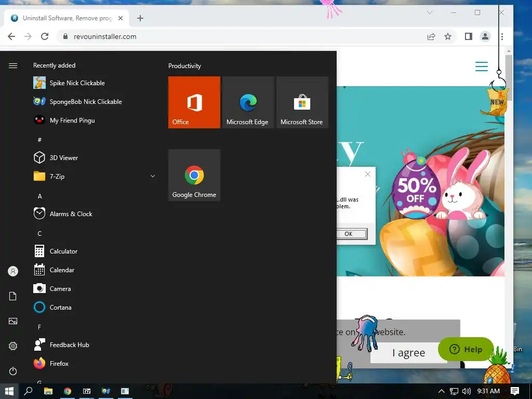Open taskbar Search icon
This screenshot has height=399, width=532.
pos(28,391)
